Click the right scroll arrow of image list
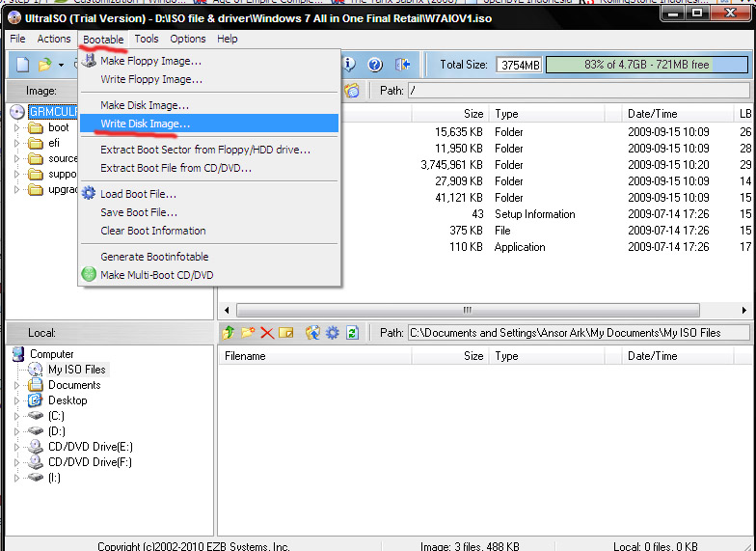 click(x=743, y=310)
